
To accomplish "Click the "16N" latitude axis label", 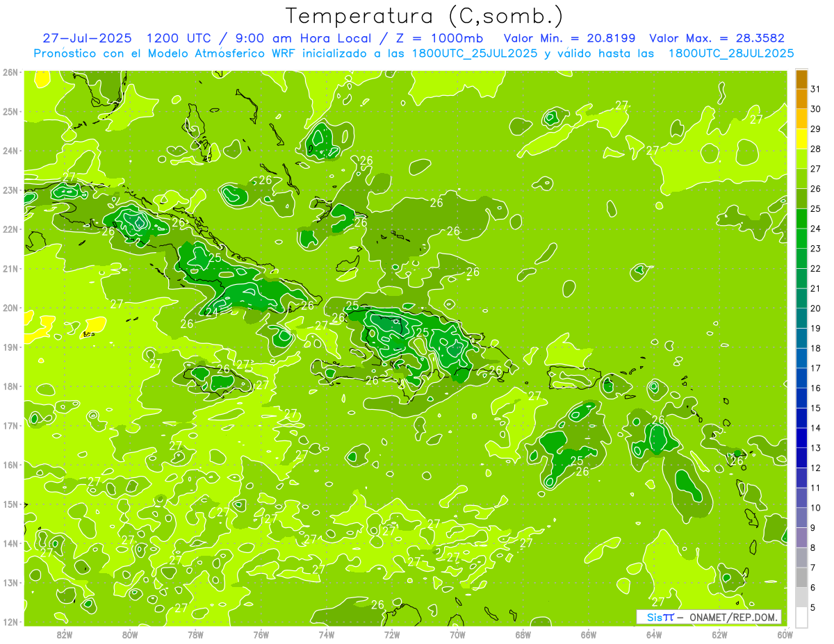I will (x=10, y=465).
